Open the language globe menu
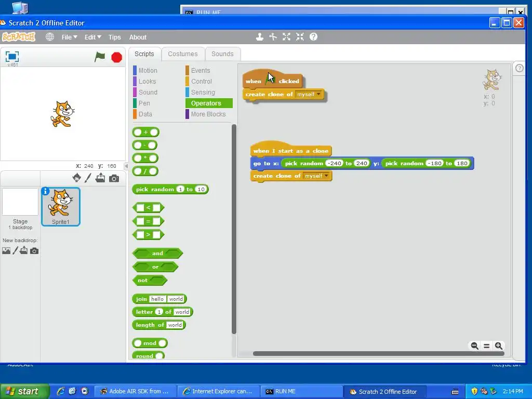The image size is (532, 399). 50,37
